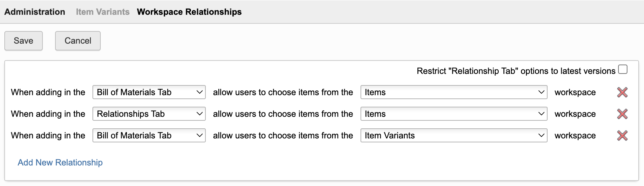
Task: Open the Relationships Tab dropdown
Action: point(149,114)
